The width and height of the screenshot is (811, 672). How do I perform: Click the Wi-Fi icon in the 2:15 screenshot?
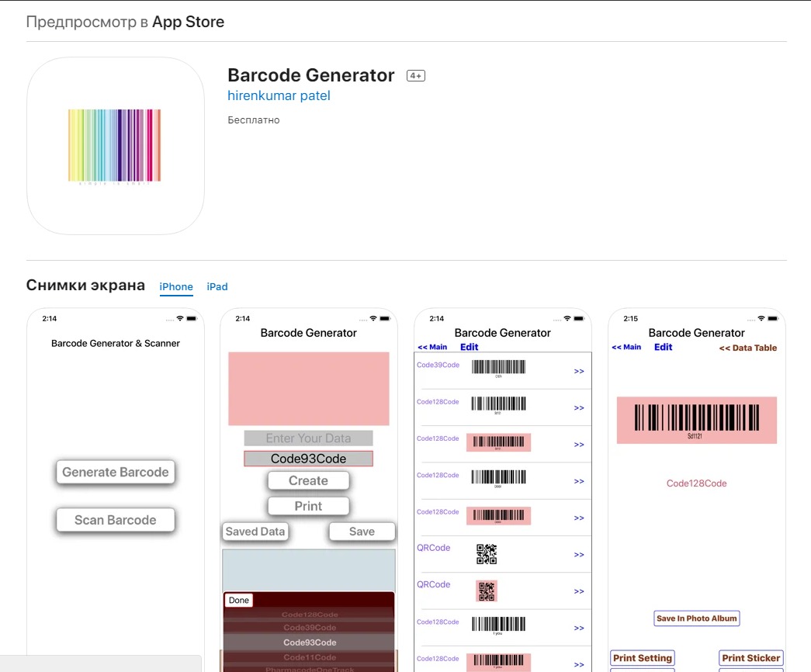click(x=761, y=318)
